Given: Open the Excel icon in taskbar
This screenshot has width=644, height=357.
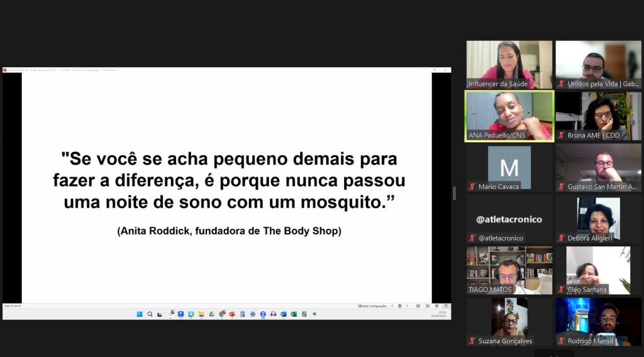Looking at the screenshot, I should coord(294,314).
